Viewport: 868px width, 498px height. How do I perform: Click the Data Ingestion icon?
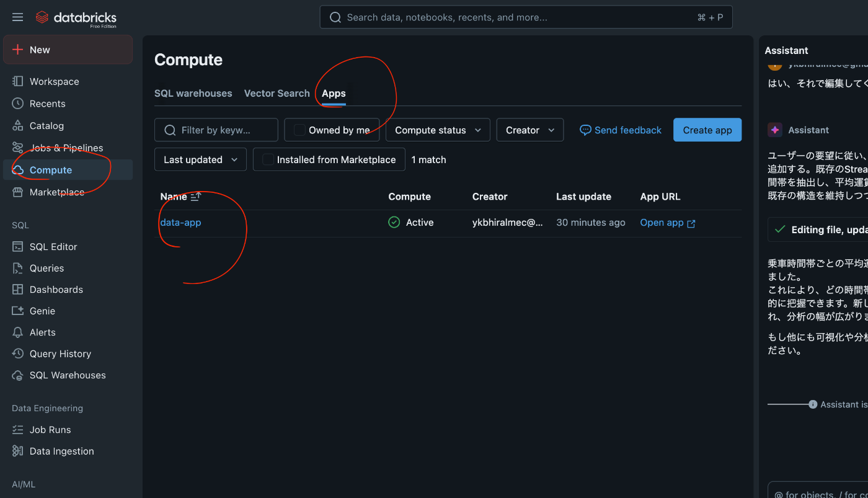coord(18,451)
